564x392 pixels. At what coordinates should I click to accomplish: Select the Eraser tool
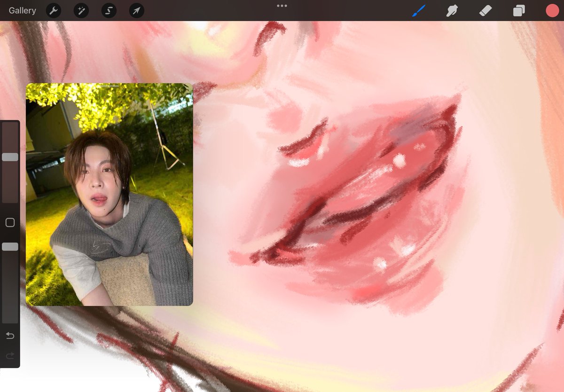(x=486, y=10)
